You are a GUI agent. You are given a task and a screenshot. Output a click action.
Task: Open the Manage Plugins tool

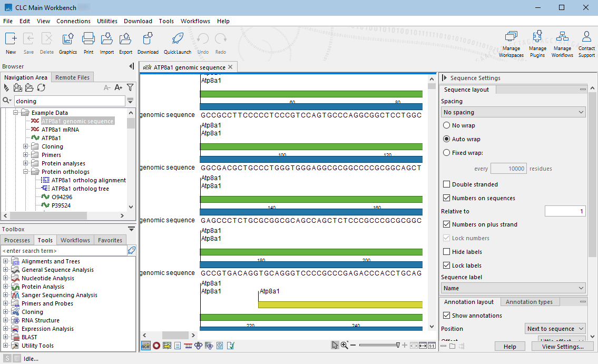[x=537, y=38]
